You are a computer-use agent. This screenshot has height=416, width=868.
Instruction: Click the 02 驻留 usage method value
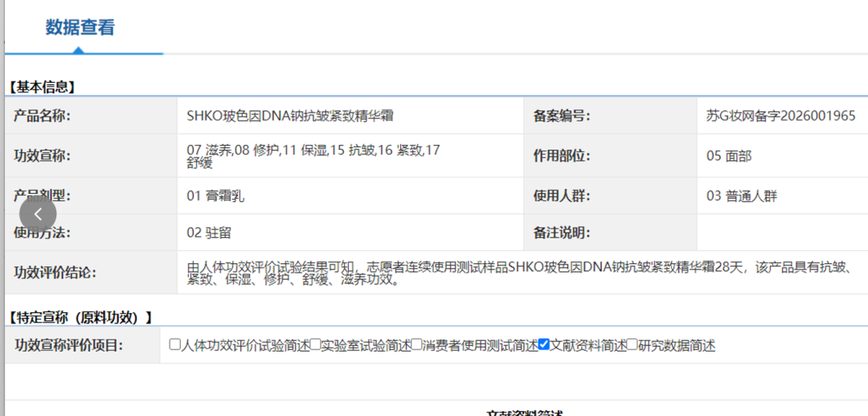(209, 233)
